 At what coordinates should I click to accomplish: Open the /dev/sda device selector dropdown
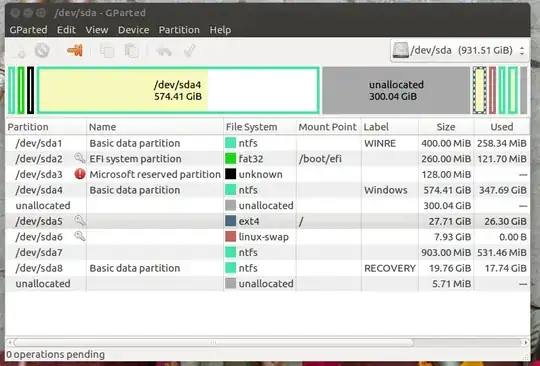pyautogui.click(x=459, y=51)
